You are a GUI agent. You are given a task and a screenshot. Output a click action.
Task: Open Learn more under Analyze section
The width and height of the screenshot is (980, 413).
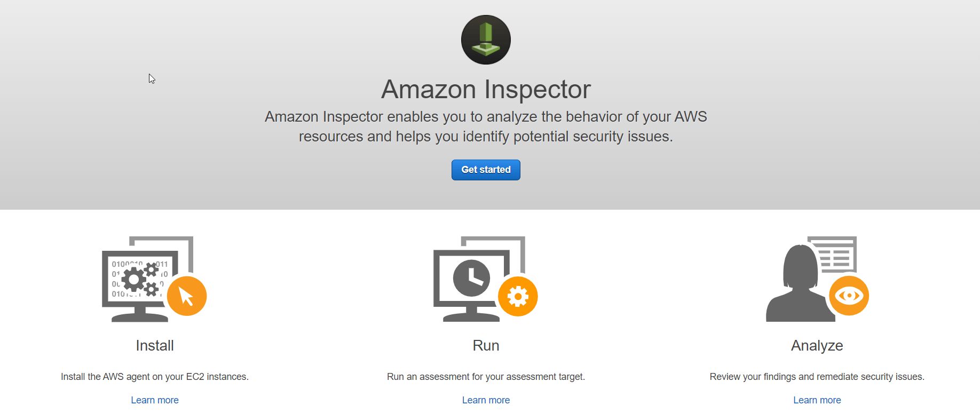[817, 400]
